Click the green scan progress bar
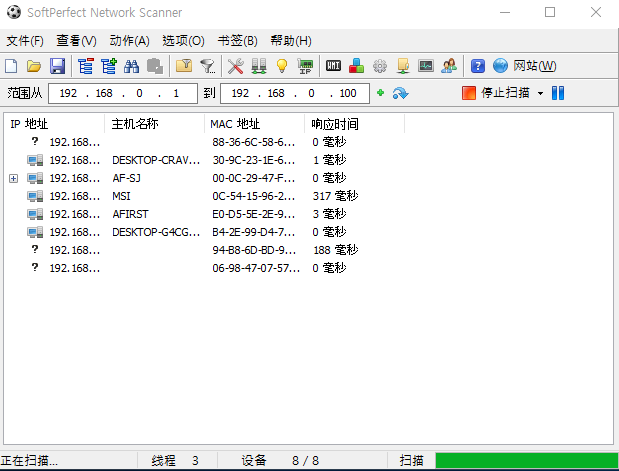Image resolution: width=619 pixels, height=471 pixels. 527,460
